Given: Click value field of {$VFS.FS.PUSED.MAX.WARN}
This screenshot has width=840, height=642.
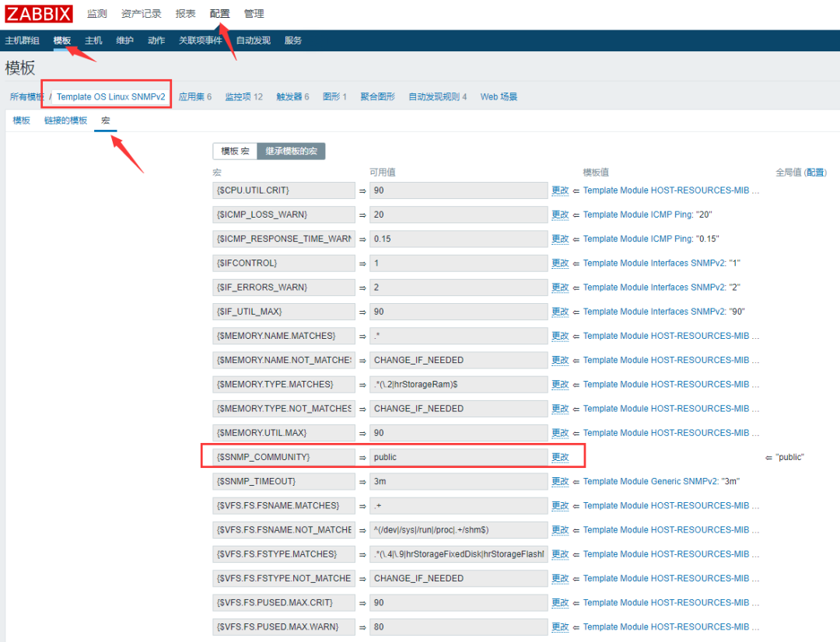Looking at the screenshot, I should click(x=458, y=627).
